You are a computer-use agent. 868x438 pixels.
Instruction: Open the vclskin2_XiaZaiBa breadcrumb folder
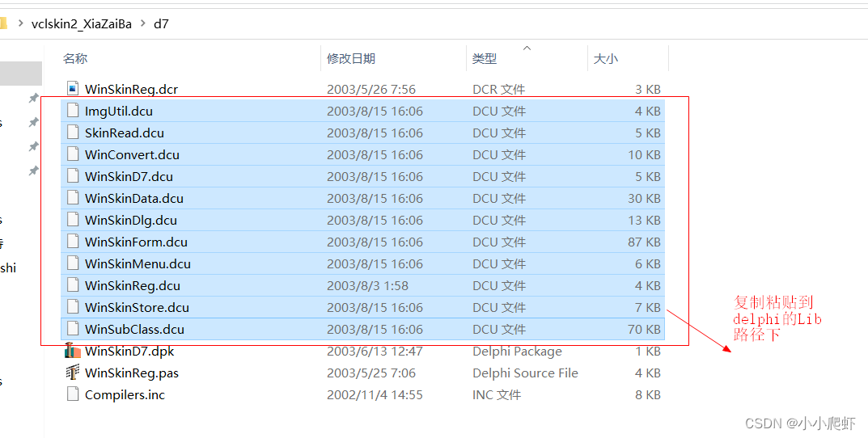82,23
